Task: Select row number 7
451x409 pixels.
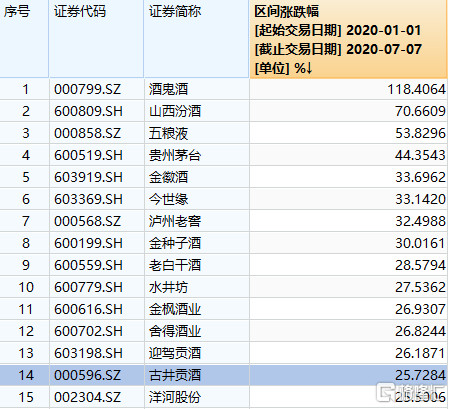Action: [x=26, y=221]
